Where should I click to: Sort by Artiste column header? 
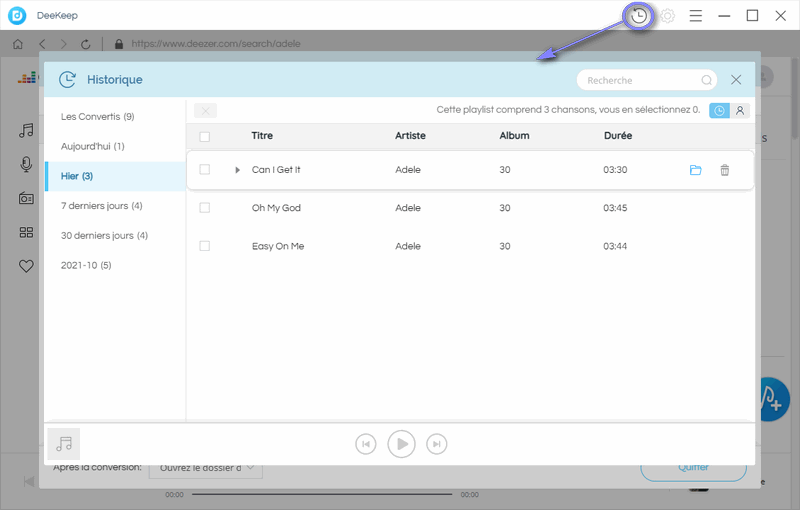pos(410,136)
